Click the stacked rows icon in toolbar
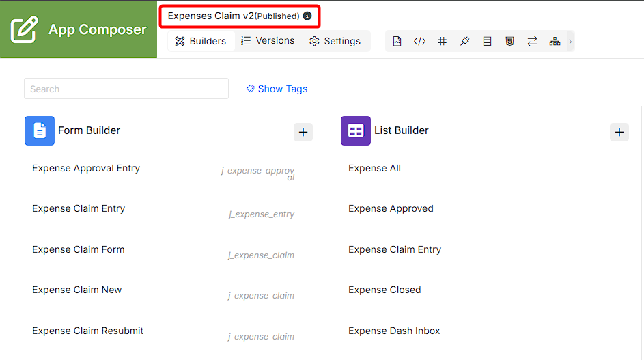 point(487,41)
